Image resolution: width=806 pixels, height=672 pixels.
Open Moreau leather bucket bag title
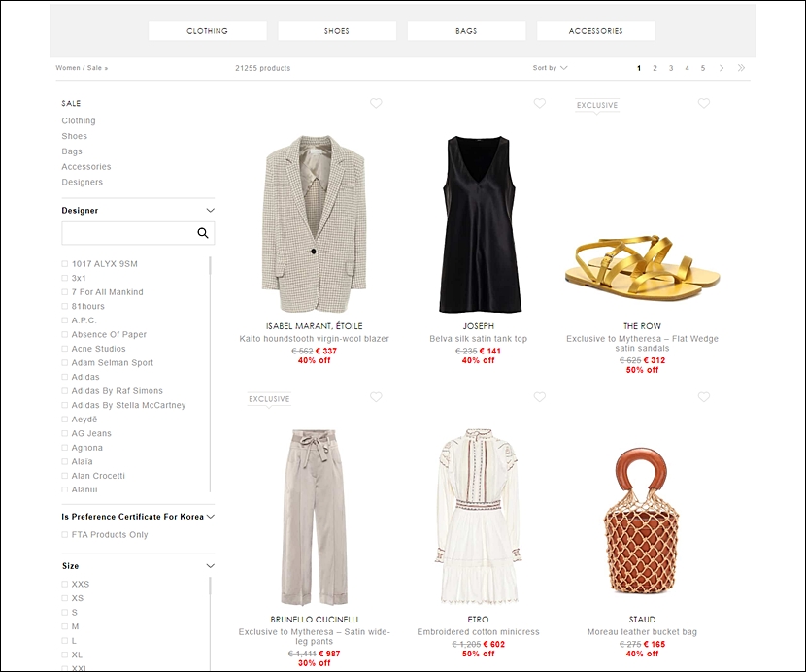[x=643, y=632]
